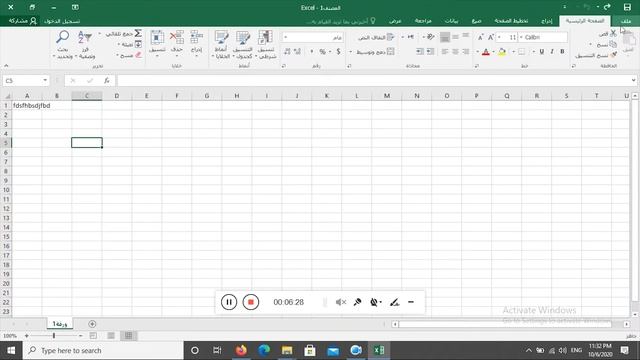Open the Calibri font name dropdown
The height and width of the screenshot is (360, 640).
point(521,37)
